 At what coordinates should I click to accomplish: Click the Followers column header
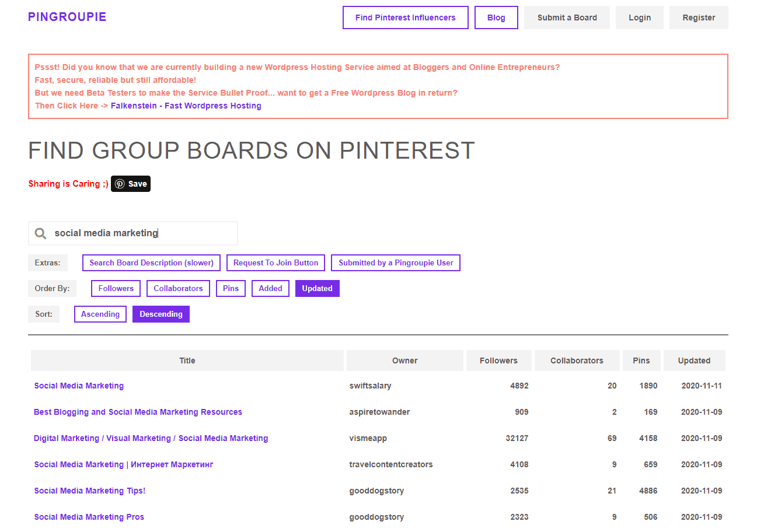pos(498,360)
